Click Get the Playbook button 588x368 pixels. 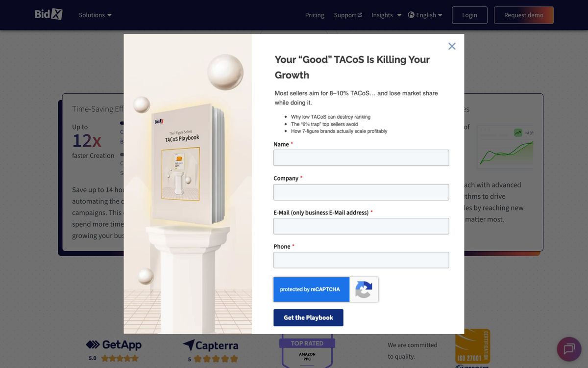(308, 317)
